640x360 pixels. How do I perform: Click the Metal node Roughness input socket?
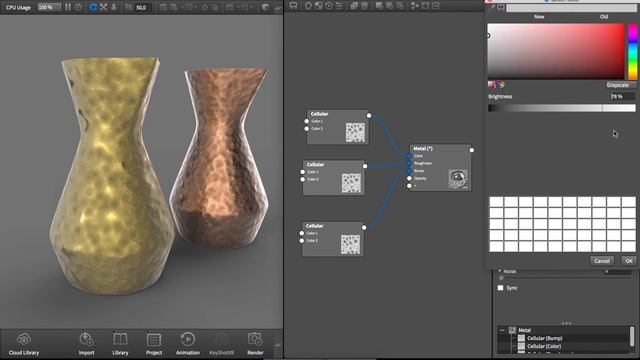click(x=409, y=163)
